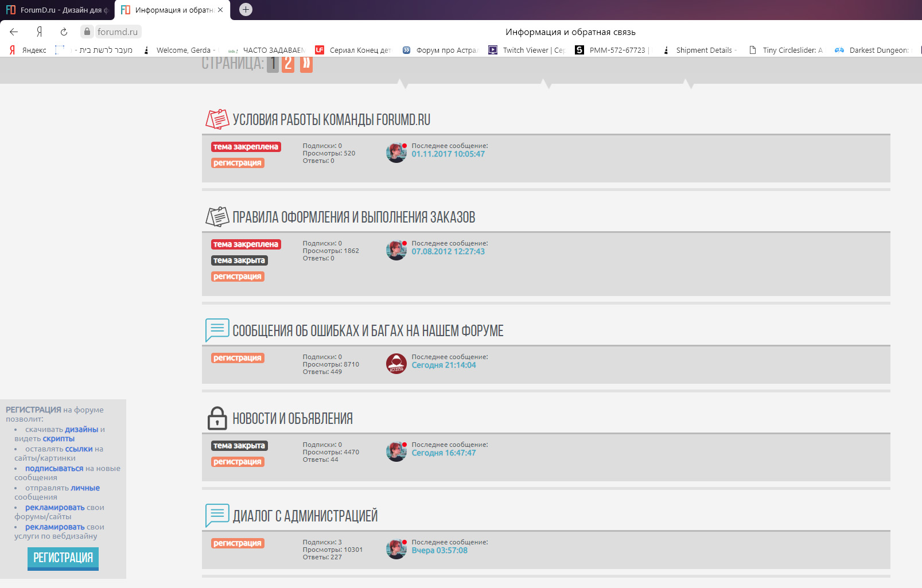
Task: Click the note icon beside 'Правила оформления и выполнения заказов'
Action: pyautogui.click(x=217, y=217)
